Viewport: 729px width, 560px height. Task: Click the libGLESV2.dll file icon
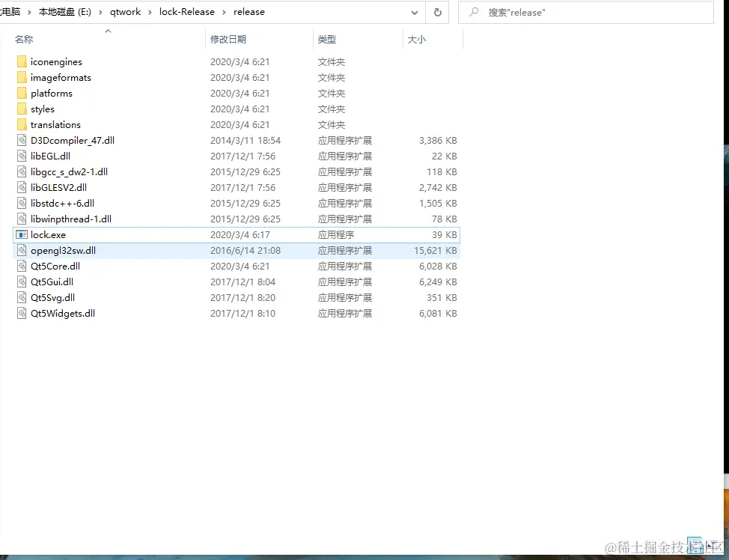coord(22,187)
